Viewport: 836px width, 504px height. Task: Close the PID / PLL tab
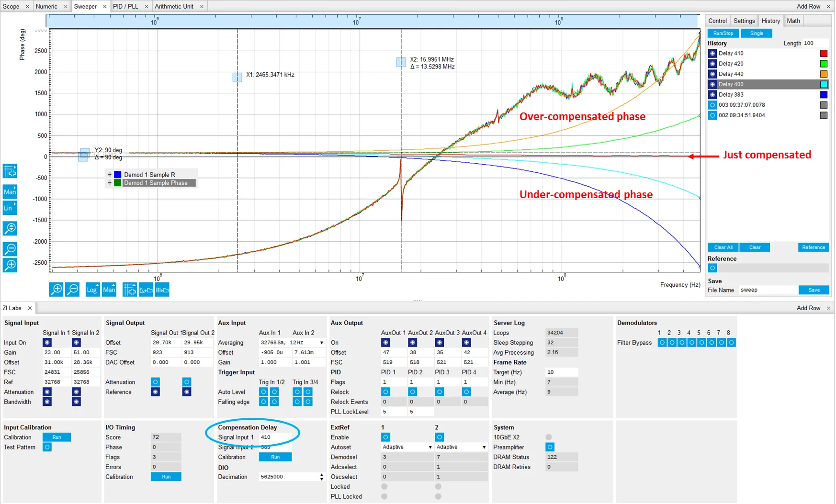[x=147, y=7]
